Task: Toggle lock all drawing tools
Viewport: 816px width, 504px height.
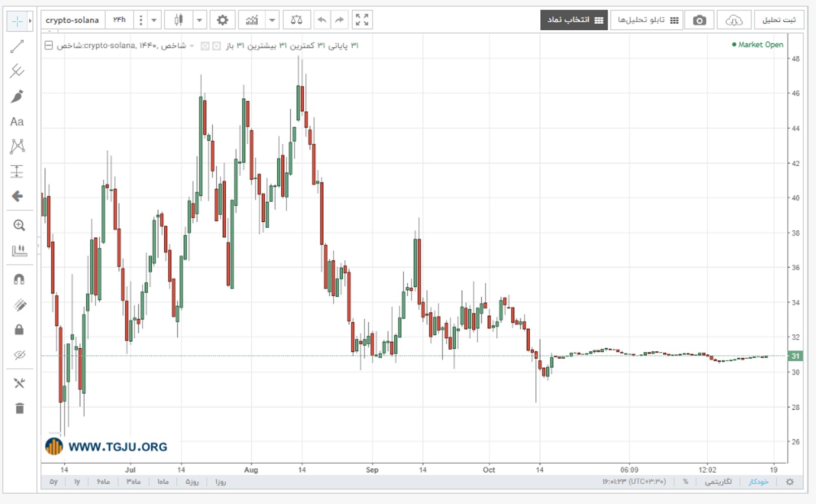Action: tap(19, 330)
